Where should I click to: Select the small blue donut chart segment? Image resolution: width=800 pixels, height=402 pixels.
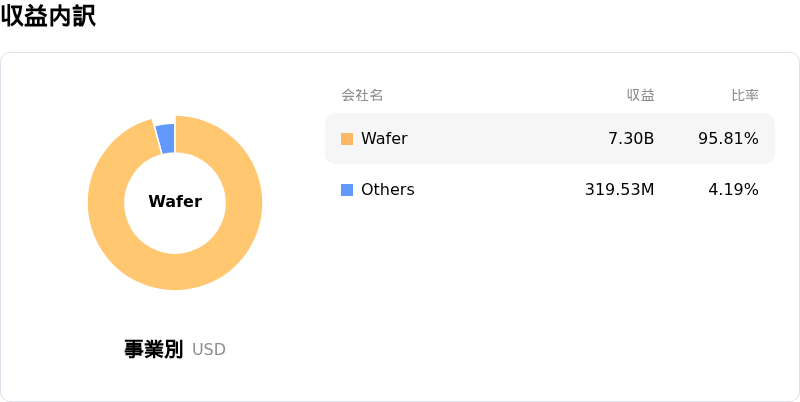(166, 138)
